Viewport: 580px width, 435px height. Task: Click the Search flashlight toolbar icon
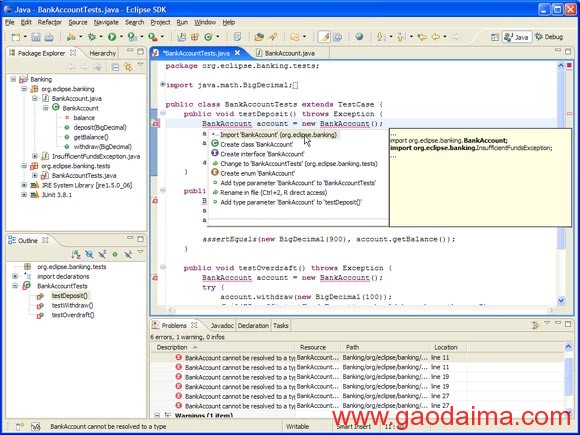[273, 37]
